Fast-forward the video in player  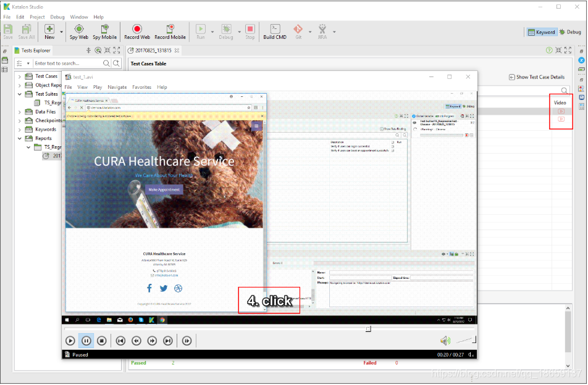[x=152, y=341]
